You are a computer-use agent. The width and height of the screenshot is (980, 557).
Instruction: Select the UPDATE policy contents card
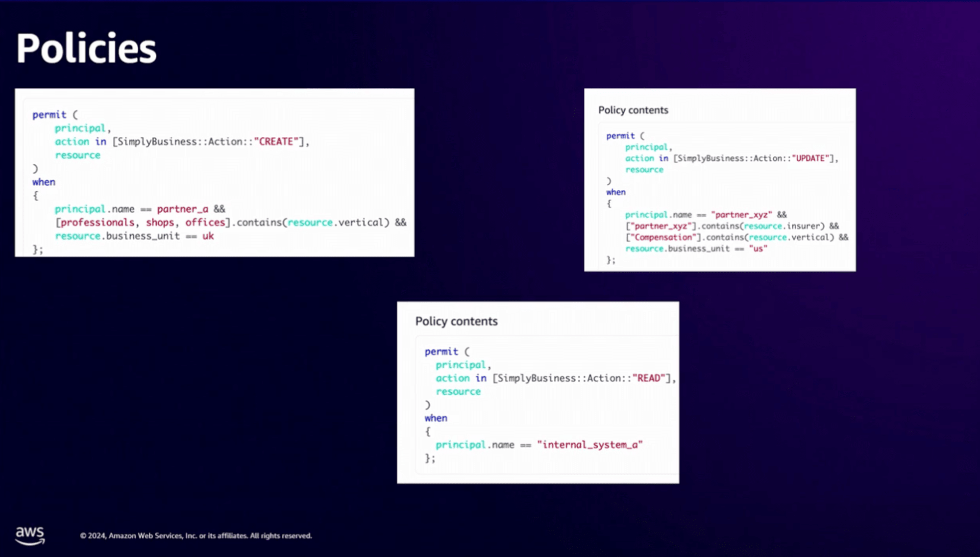click(720, 180)
